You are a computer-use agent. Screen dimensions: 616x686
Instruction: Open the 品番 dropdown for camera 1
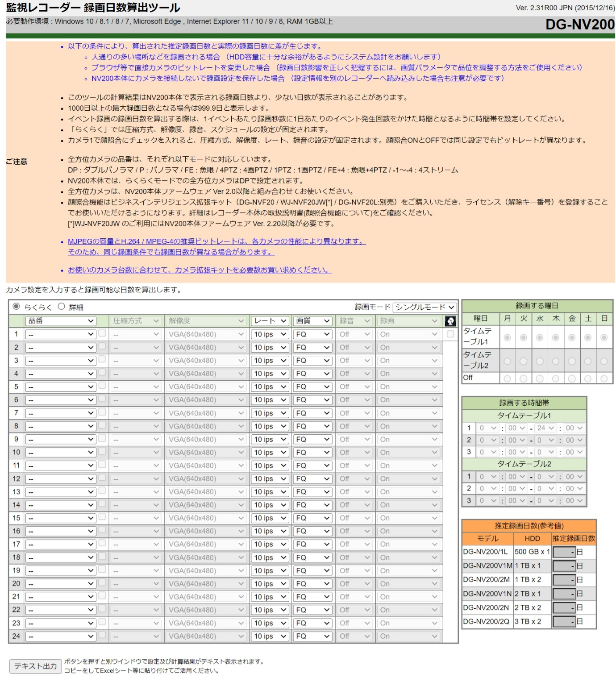pyautogui.click(x=61, y=334)
